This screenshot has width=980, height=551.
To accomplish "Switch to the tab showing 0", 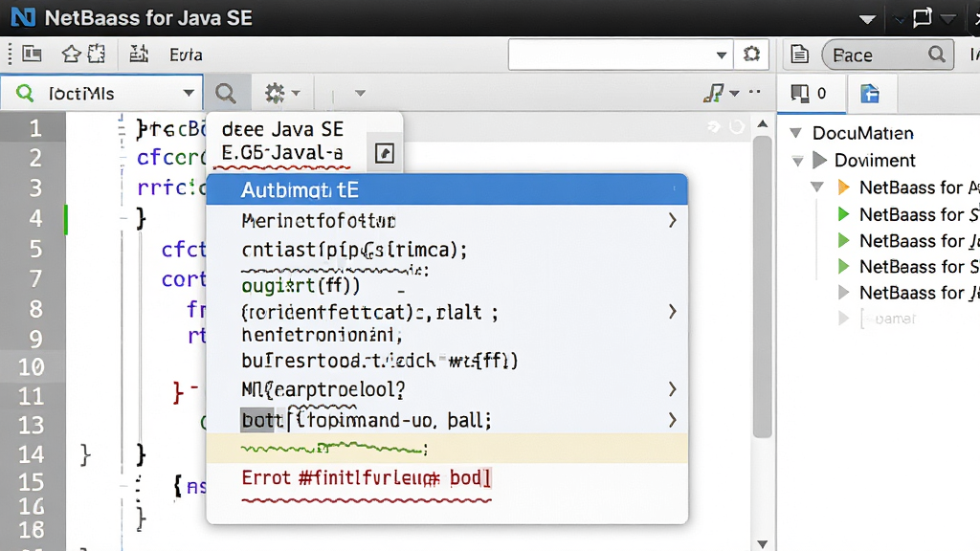I will click(x=811, y=94).
